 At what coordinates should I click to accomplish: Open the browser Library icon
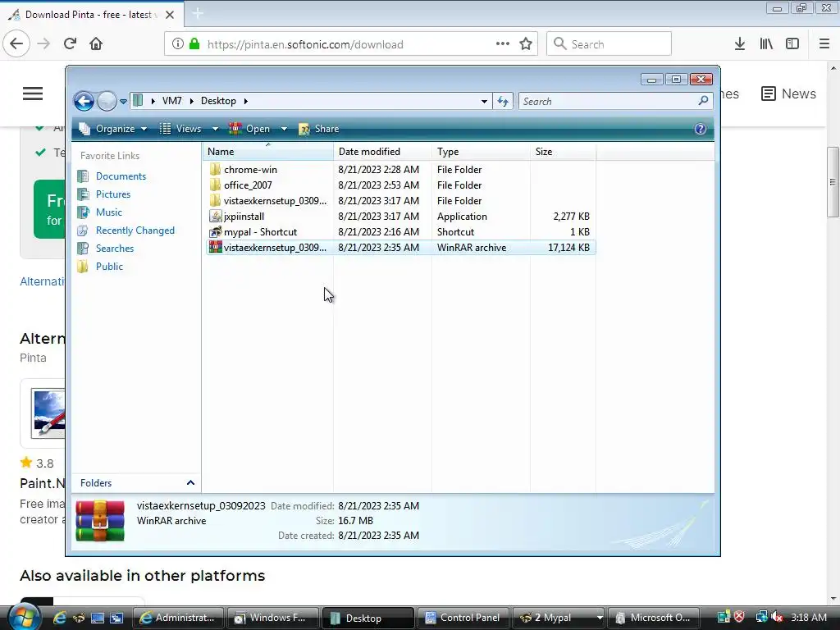(766, 43)
